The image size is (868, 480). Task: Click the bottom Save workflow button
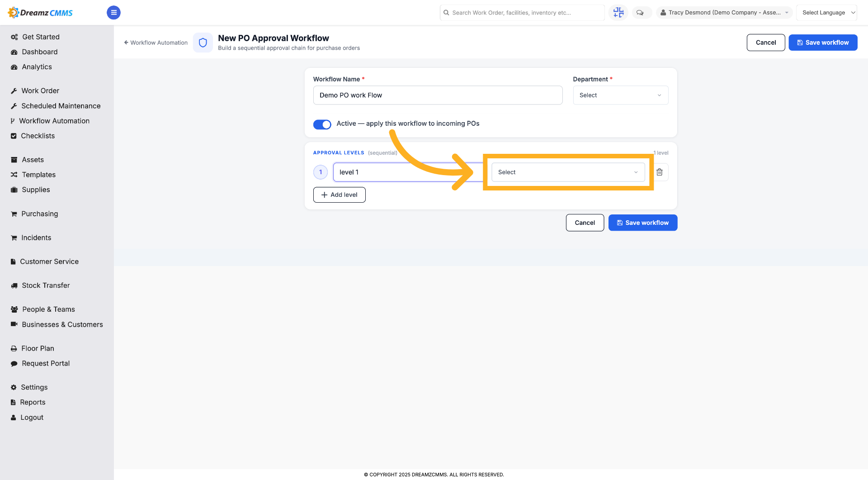click(x=642, y=223)
